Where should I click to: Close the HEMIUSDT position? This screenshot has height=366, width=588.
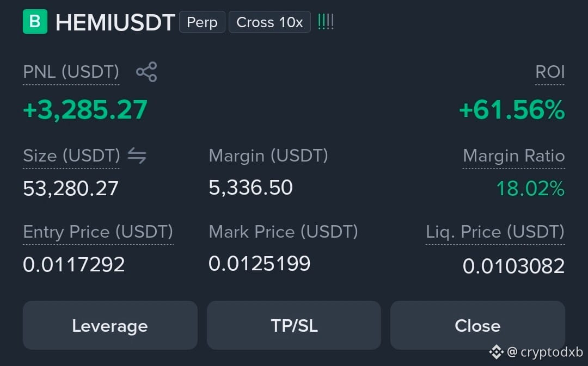click(477, 325)
